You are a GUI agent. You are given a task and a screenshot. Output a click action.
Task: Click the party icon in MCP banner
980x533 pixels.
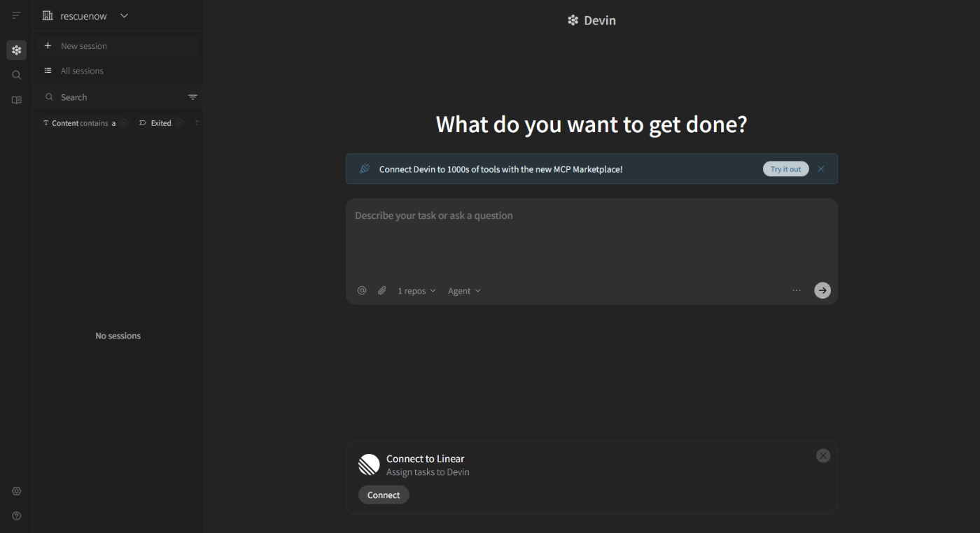365,169
